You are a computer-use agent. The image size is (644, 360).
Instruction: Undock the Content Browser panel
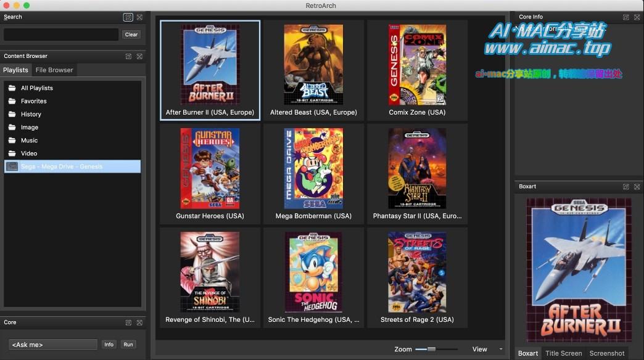coord(128,56)
